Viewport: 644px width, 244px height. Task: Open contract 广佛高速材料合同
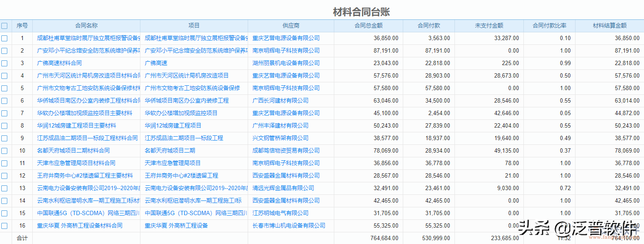click(x=59, y=63)
